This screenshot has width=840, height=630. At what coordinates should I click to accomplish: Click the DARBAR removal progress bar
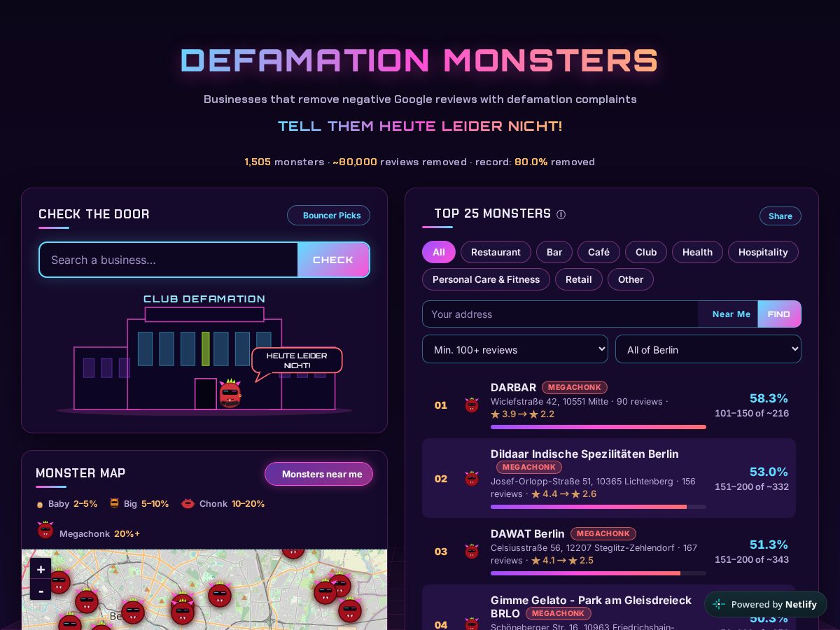(598, 427)
